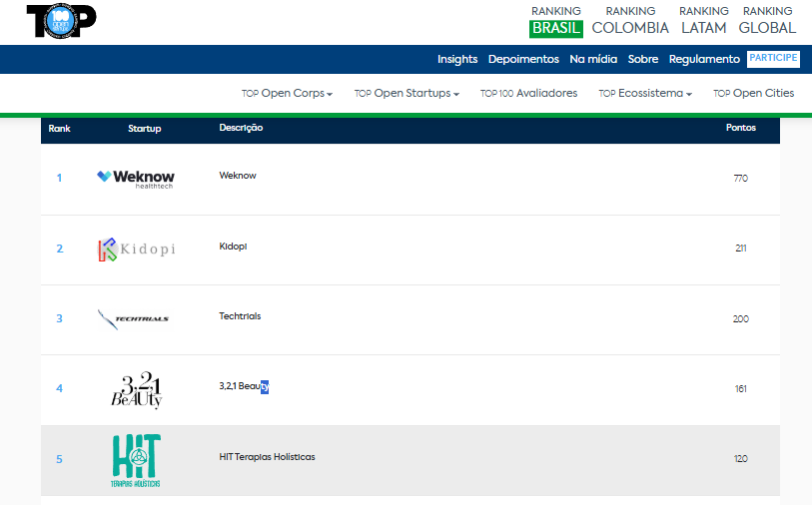Select the 3,2,1 Beauty description text
812x505 pixels.
click(x=244, y=386)
